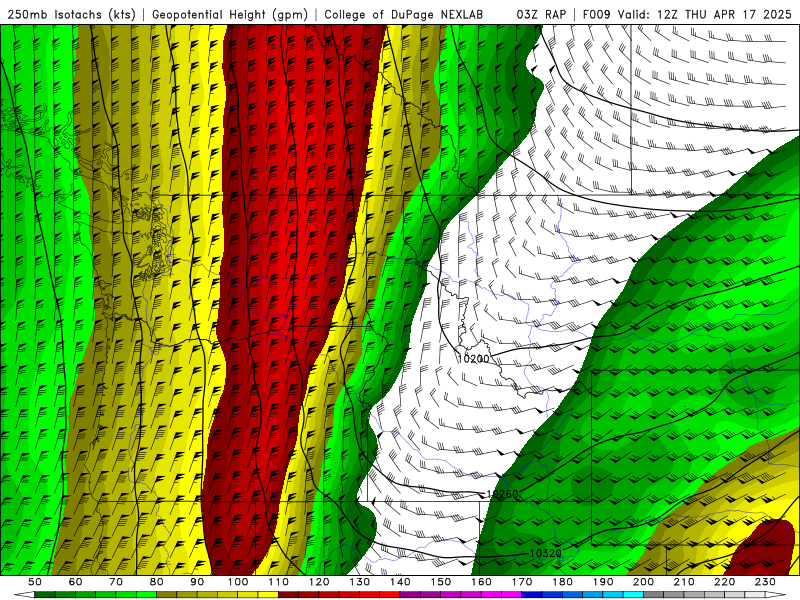The width and height of the screenshot is (800, 600).
Task: Click the 130 label on the color scale
Action: (360, 582)
